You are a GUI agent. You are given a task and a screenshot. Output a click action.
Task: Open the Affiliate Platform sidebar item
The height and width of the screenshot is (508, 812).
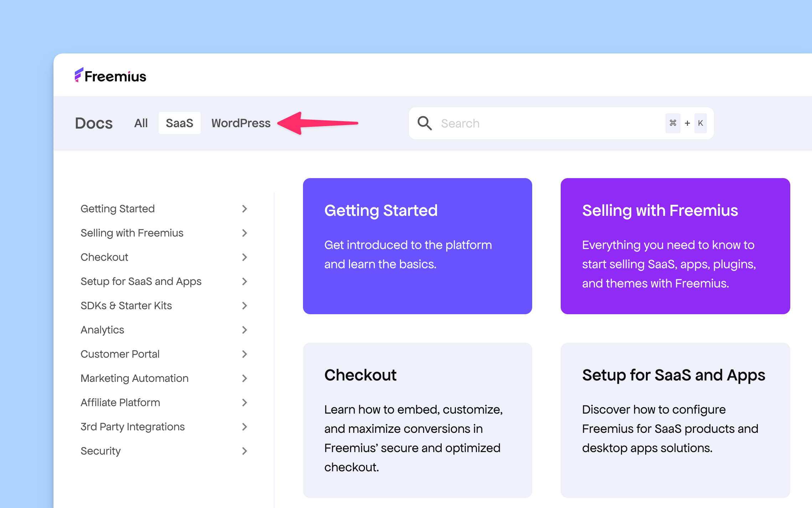coord(120,403)
